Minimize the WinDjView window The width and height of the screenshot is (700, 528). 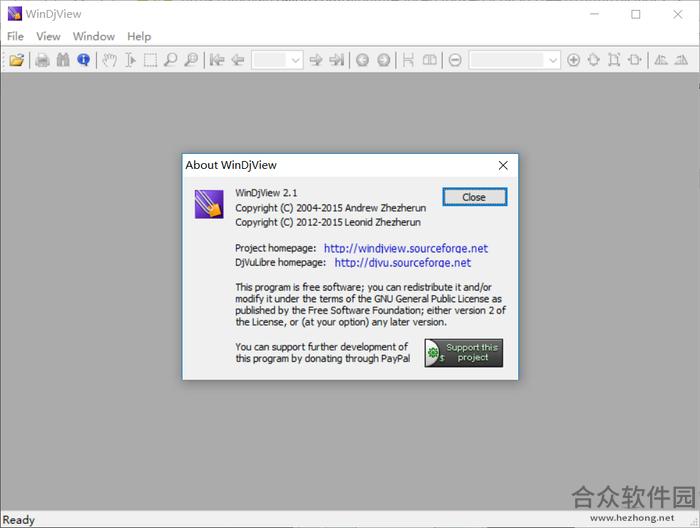594,14
